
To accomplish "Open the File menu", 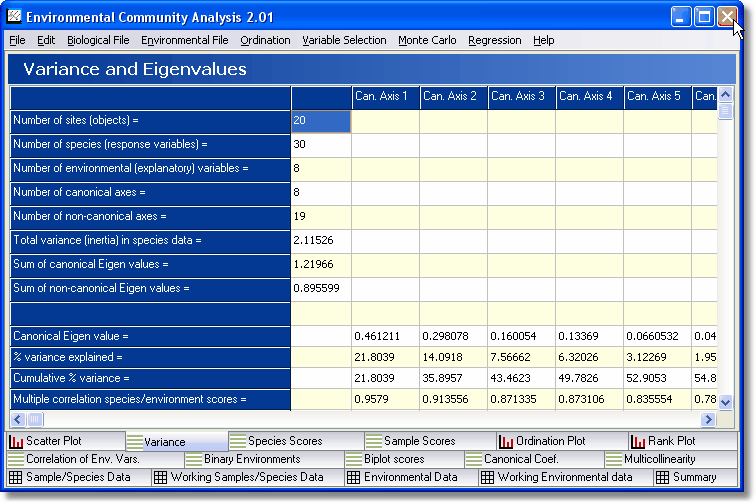I will 17,40.
